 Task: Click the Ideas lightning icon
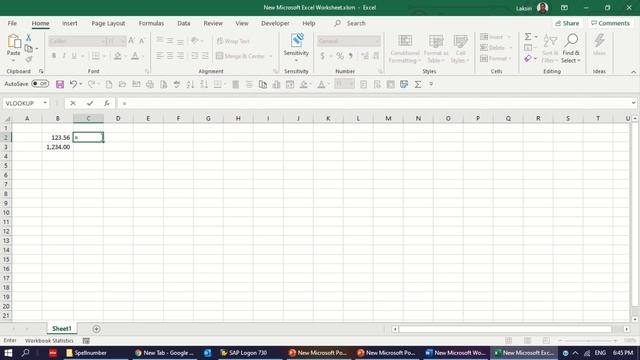(599, 41)
